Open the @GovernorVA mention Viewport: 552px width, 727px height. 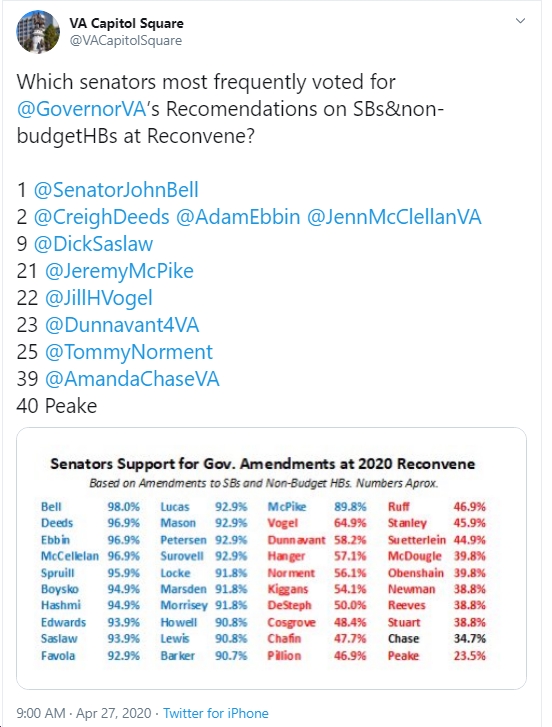click(x=82, y=109)
